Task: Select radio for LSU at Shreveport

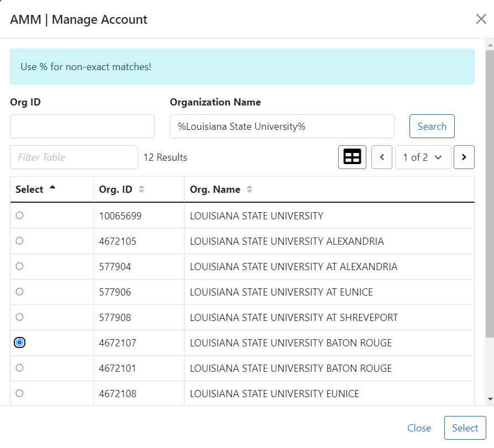Action: [x=20, y=317]
